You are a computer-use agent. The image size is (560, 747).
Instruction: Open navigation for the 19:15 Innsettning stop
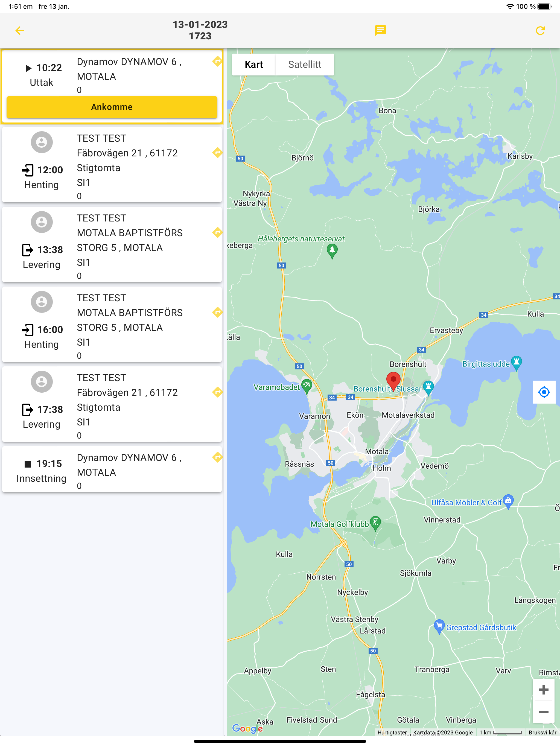(x=217, y=457)
